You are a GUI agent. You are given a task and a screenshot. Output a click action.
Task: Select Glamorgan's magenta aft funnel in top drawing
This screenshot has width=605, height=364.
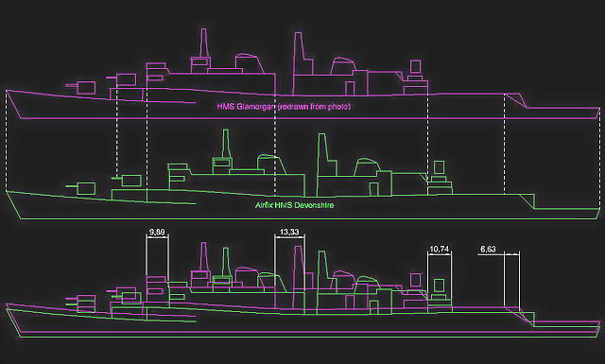click(302, 54)
